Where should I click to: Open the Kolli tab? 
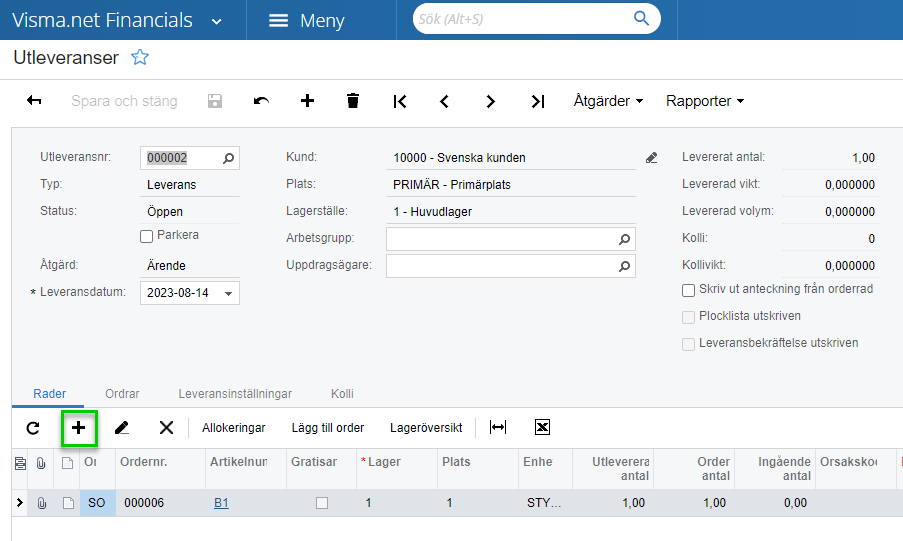[x=342, y=394]
